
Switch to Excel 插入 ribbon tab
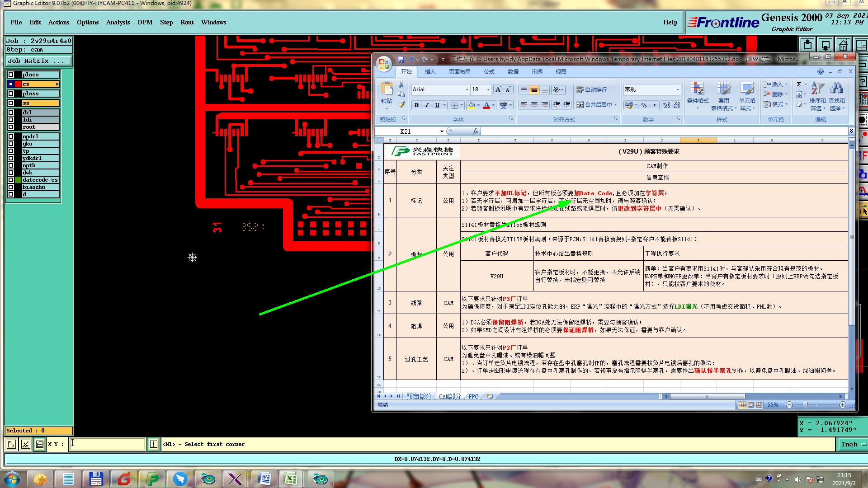[430, 71]
